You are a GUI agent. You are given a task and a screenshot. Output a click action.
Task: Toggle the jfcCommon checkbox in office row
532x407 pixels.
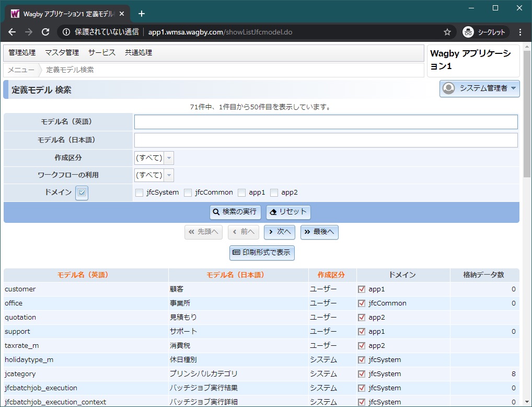[362, 303]
